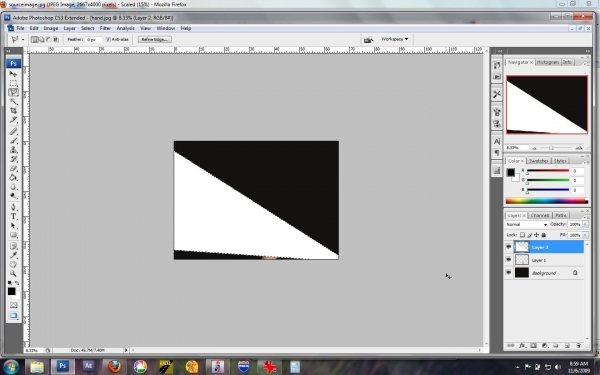Add a layer style (fx) button
600x375 pixels.
[x=522, y=346]
